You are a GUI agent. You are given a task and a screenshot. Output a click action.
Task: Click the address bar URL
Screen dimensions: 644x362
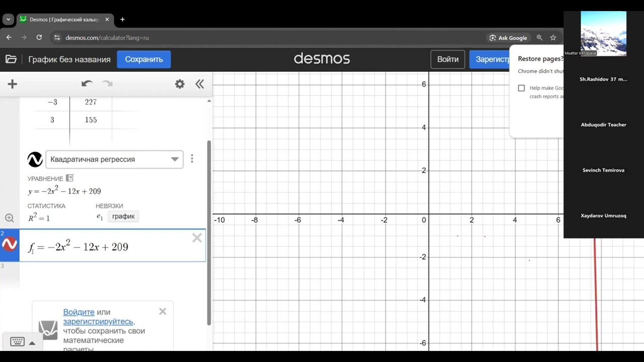tap(107, 38)
